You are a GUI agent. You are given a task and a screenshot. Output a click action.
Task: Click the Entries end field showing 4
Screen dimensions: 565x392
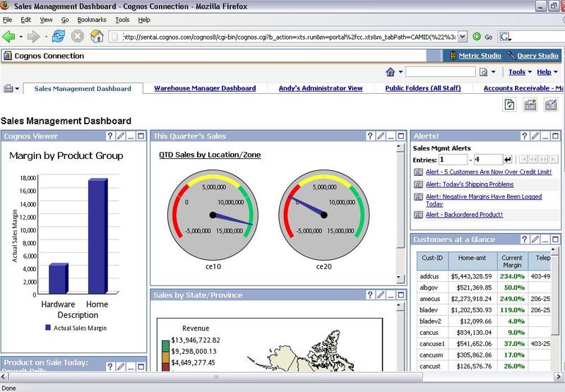pos(488,159)
